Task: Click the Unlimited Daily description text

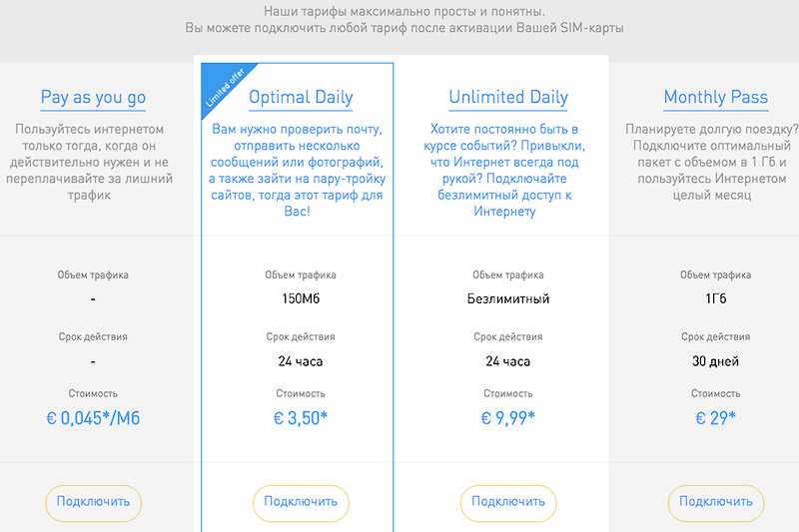Action: coord(504,170)
